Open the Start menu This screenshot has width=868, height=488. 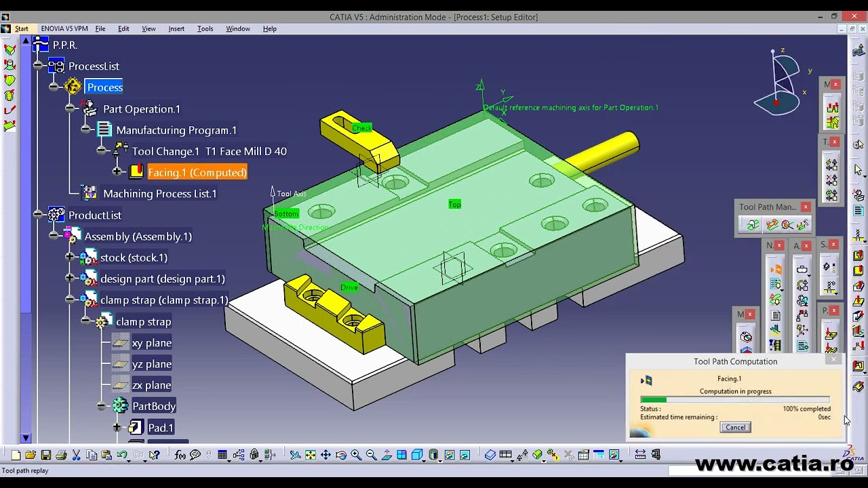(22, 28)
